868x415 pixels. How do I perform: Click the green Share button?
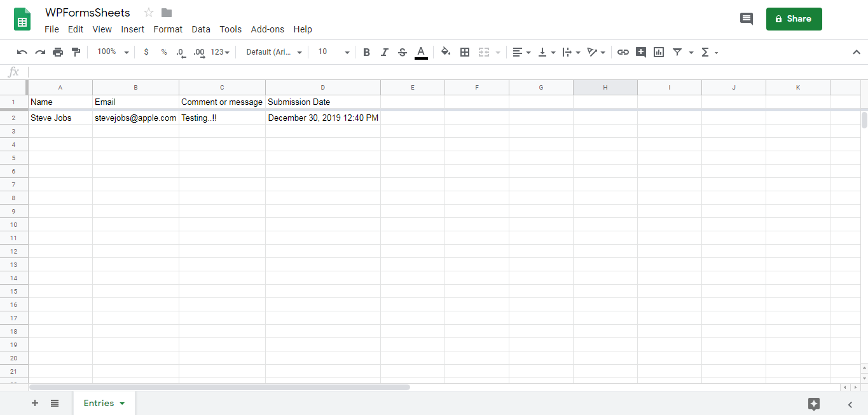(794, 19)
